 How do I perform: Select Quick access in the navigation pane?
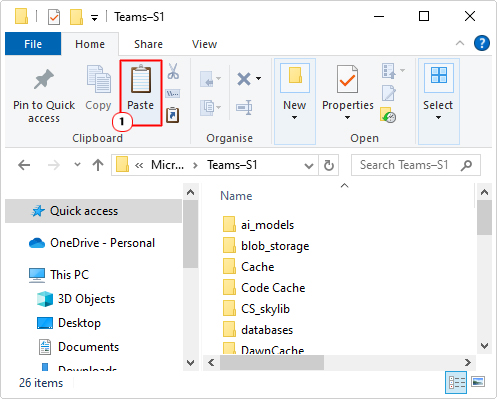point(93,211)
